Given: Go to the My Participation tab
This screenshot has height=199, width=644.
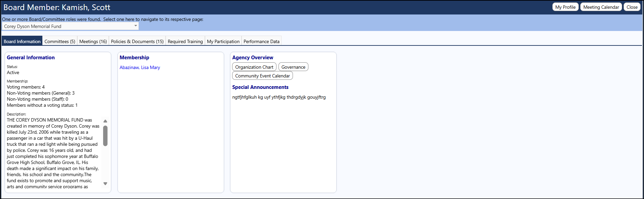Looking at the screenshot, I should coord(223,41).
